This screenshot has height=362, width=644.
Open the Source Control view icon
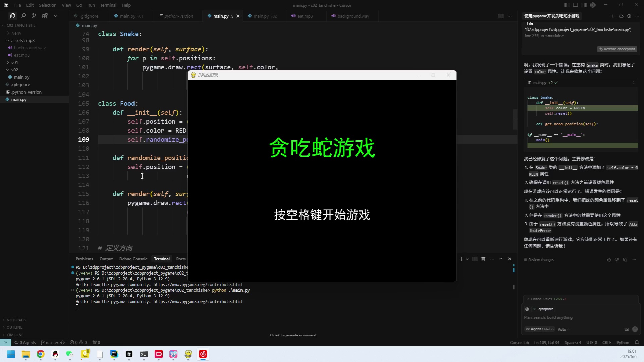click(x=34, y=16)
